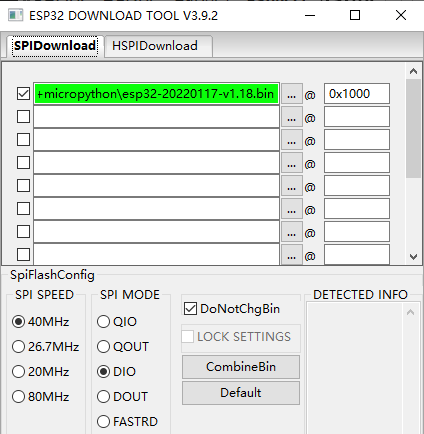This screenshot has width=424, height=434.
Task: Select 20MHz SPI speed
Action: [x=40, y=372]
